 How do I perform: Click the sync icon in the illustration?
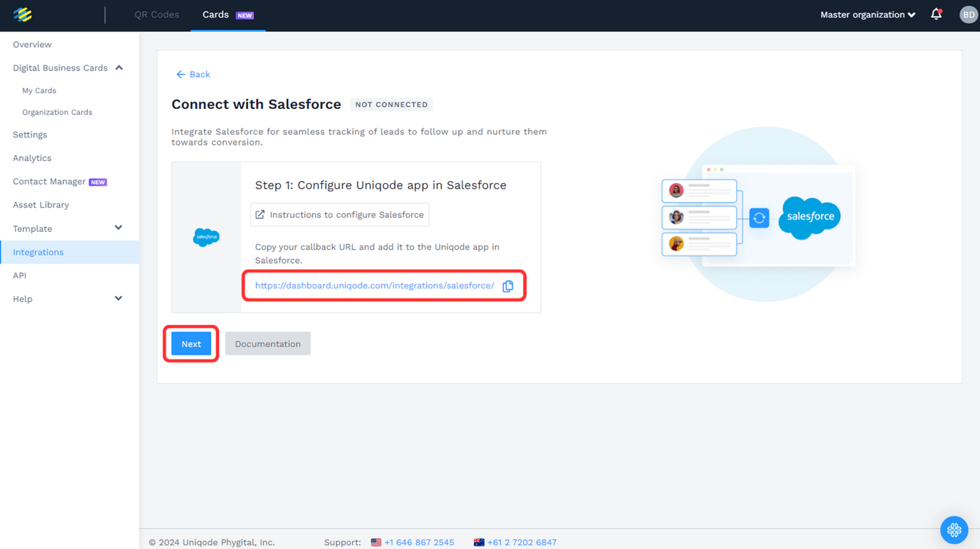click(x=759, y=218)
